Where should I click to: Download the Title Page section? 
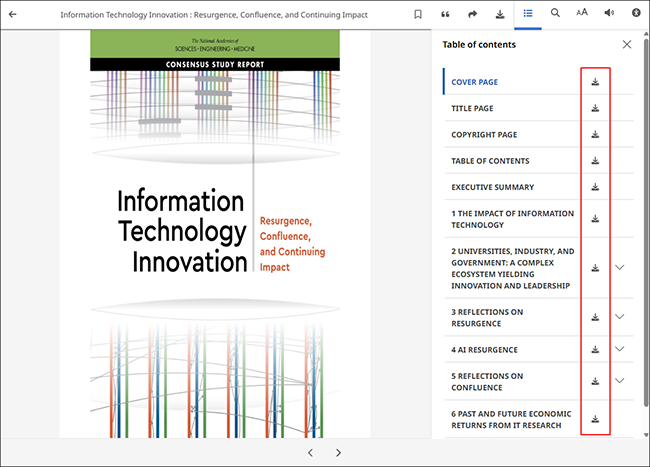(595, 108)
